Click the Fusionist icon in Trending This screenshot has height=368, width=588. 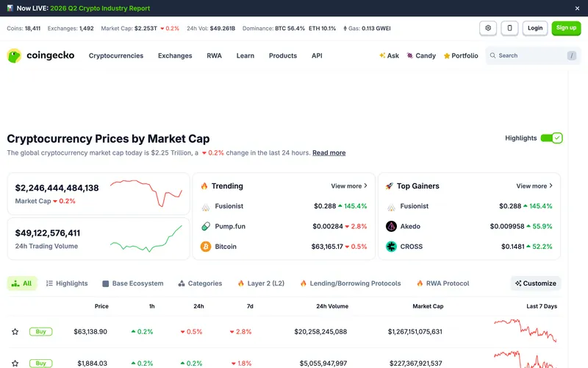tap(206, 207)
